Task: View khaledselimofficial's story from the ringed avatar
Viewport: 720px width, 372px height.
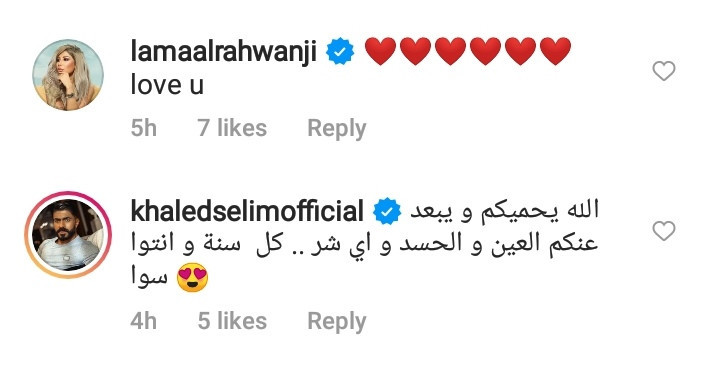Action: pyautogui.click(x=68, y=235)
